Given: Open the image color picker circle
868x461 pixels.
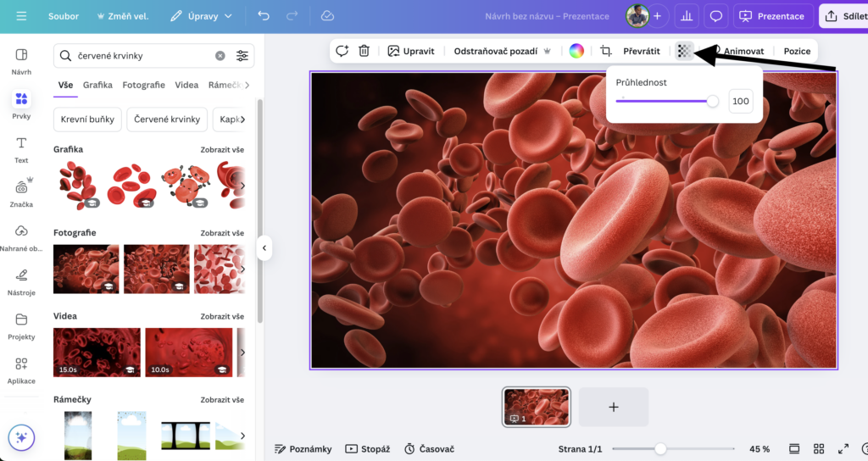Looking at the screenshot, I should click(x=576, y=51).
